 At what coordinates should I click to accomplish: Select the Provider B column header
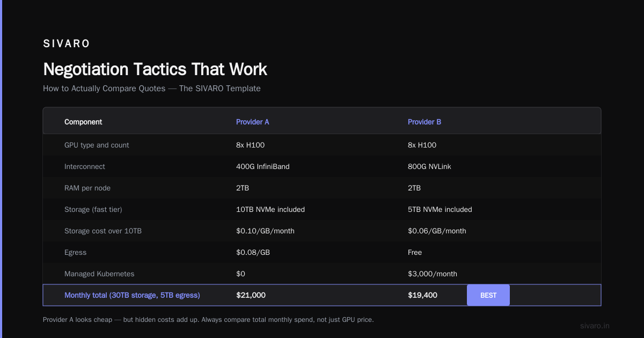pyautogui.click(x=425, y=122)
